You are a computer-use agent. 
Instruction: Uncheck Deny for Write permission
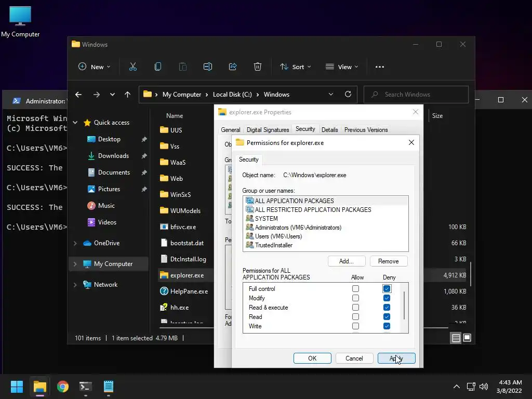point(387,326)
